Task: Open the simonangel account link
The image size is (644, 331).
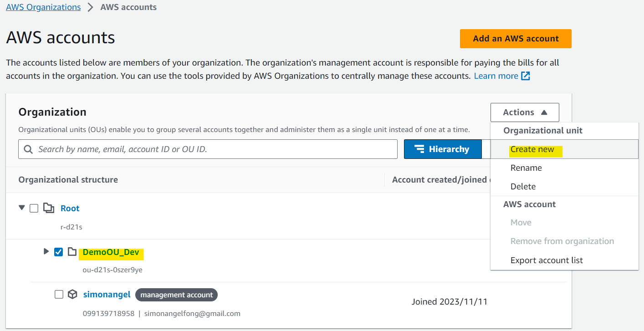Action: tap(107, 295)
